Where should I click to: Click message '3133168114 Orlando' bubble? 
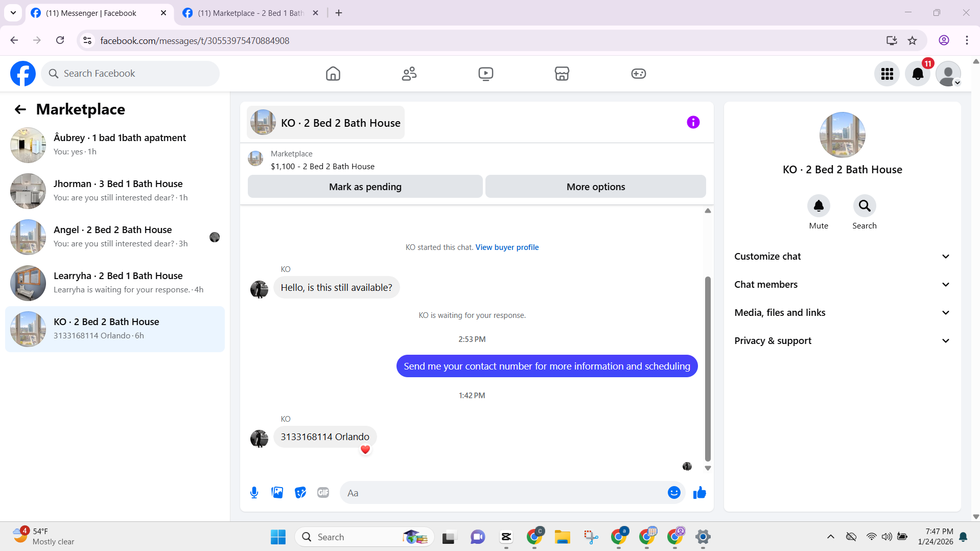(325, 437)
